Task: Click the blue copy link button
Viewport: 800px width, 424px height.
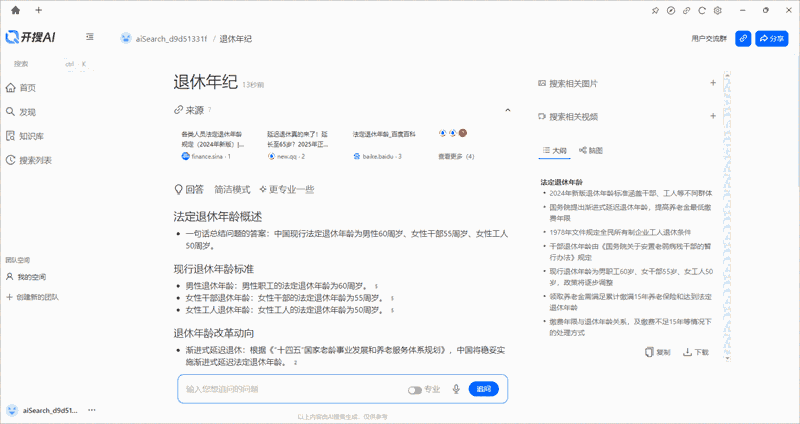Action: coord(743,39)
